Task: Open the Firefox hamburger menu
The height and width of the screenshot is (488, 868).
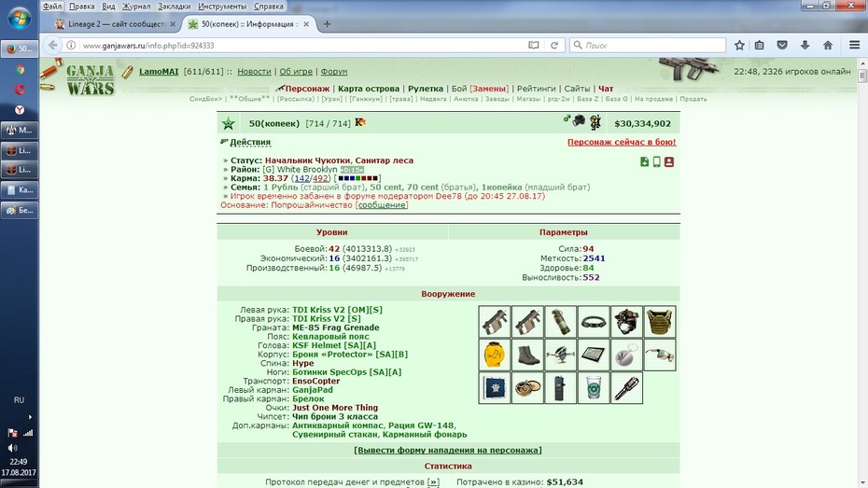Action: point(854,46)
